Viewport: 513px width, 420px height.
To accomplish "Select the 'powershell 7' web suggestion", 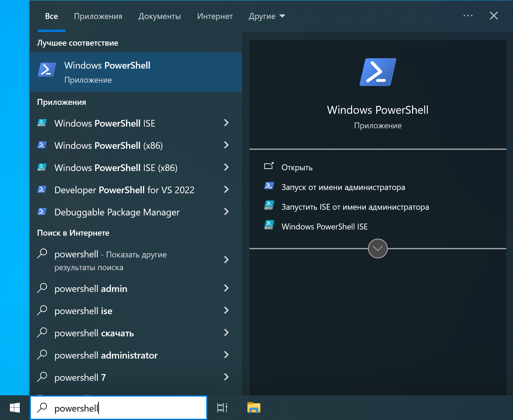I will coord(80,378).
